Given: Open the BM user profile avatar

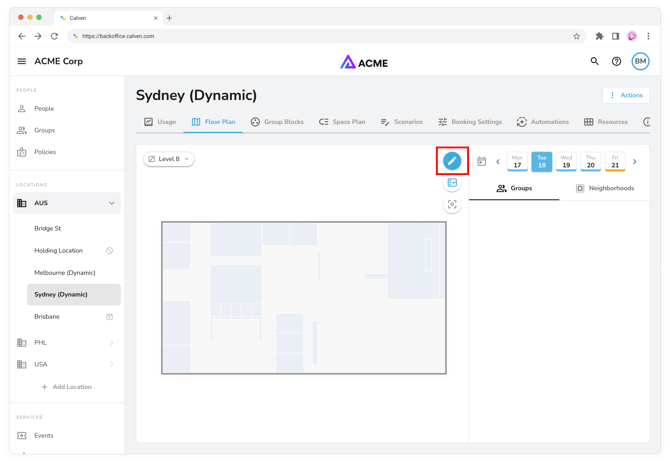Looking at the screenshot, I should tap(640, 62).
